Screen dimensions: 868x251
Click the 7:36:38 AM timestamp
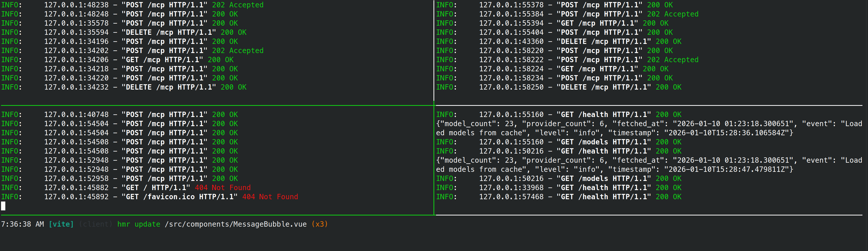click(22, 224)
